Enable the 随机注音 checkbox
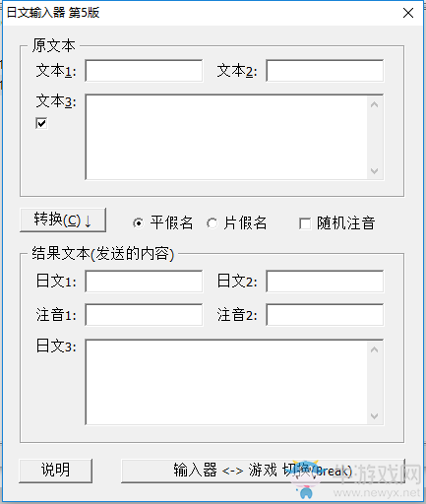 [305, 223]
